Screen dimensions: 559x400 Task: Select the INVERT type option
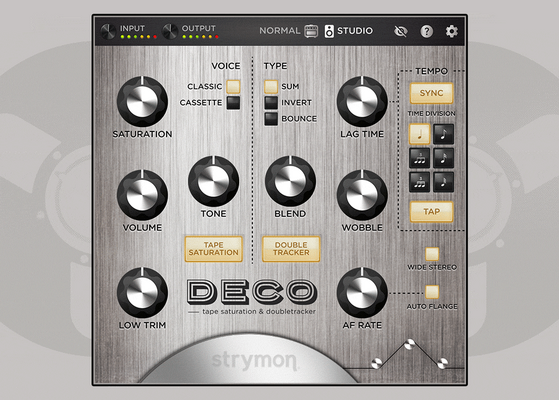(271, 103)
